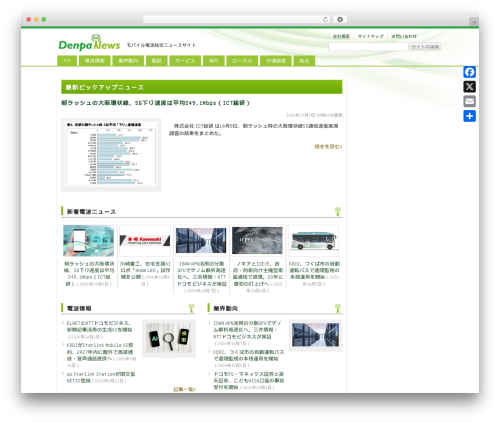Click the モバイル電波総合ニュースサイト tagline text
Screen dimensions: 500x423
(161, 45)
